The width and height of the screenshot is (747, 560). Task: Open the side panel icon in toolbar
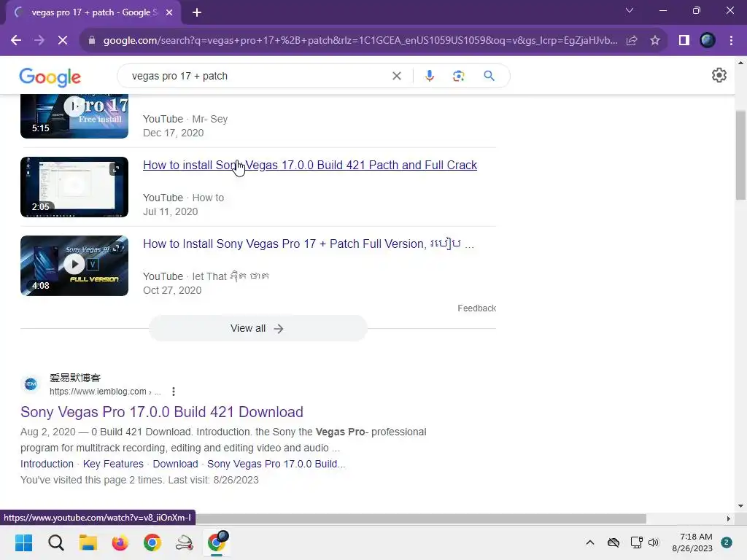tap(684, 41)
